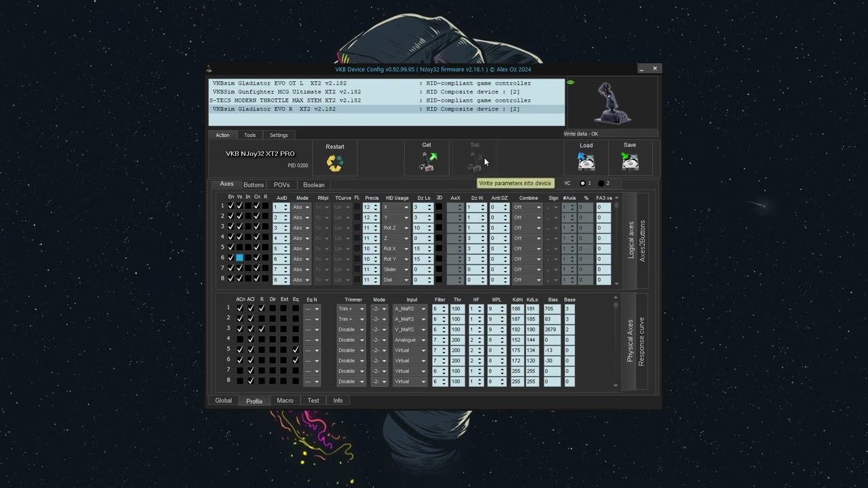Click the Load from disk icon
Image resolution: width=868 pixels, height=488 pixels.
tap(586, 161)
